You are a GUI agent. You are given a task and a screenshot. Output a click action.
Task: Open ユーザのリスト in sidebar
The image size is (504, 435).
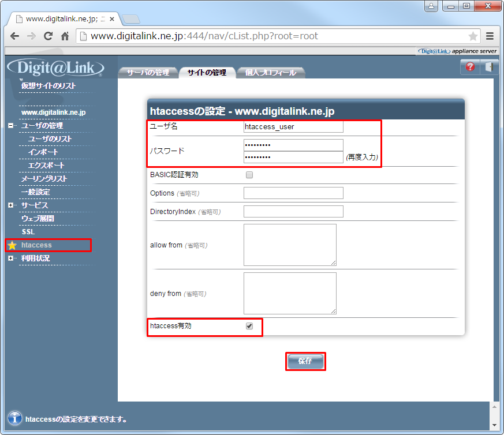[50, 139]
